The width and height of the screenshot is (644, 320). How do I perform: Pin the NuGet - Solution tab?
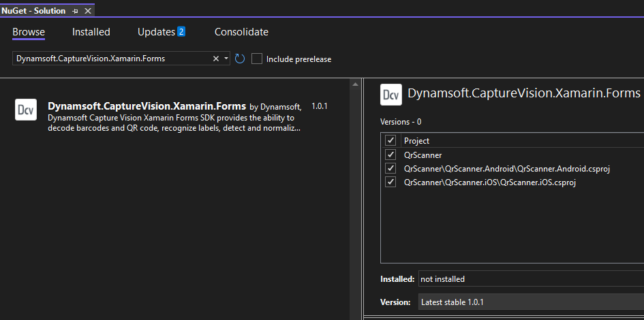pos(75,11)
